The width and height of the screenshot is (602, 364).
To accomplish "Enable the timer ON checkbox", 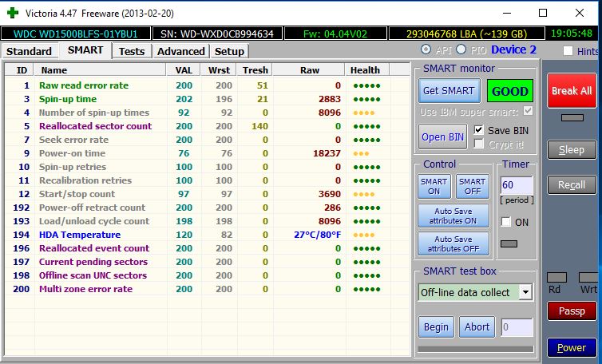I will 505,222.
